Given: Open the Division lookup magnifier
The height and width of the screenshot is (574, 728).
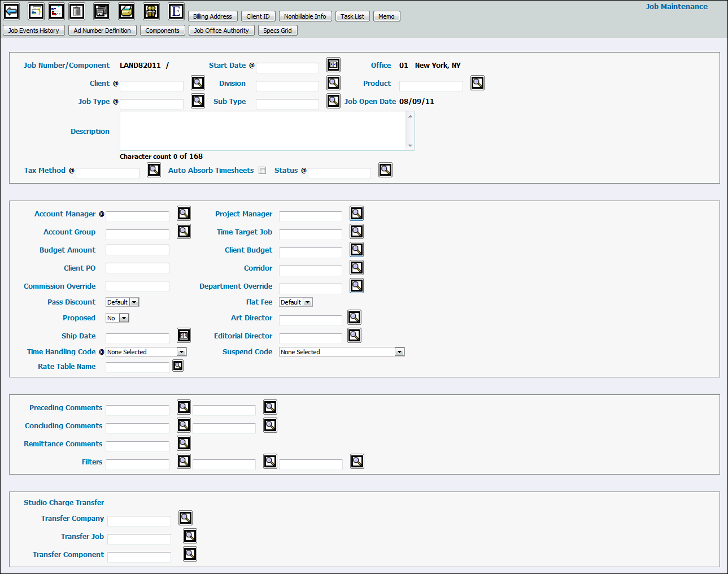Looking at the screenshot, I should tap(334, 83).
